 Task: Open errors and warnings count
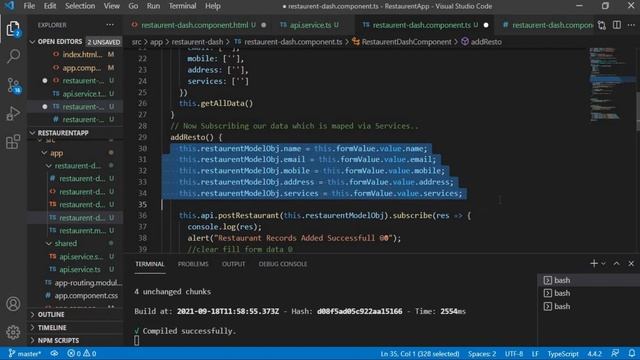coord(82,353)
